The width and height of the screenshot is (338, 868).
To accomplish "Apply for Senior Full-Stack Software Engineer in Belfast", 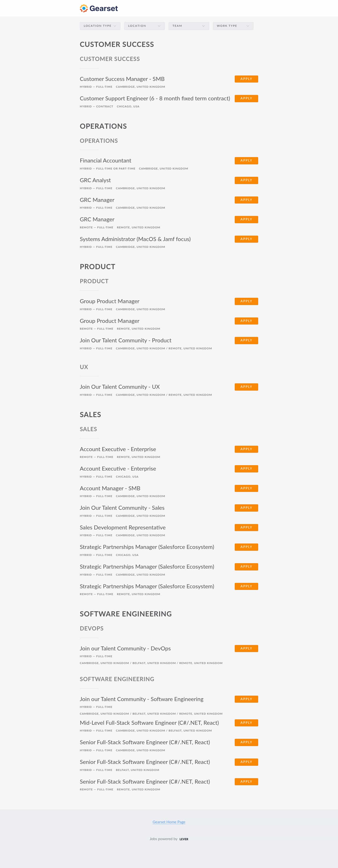I will pyautogui.click(x=246, y=762).
